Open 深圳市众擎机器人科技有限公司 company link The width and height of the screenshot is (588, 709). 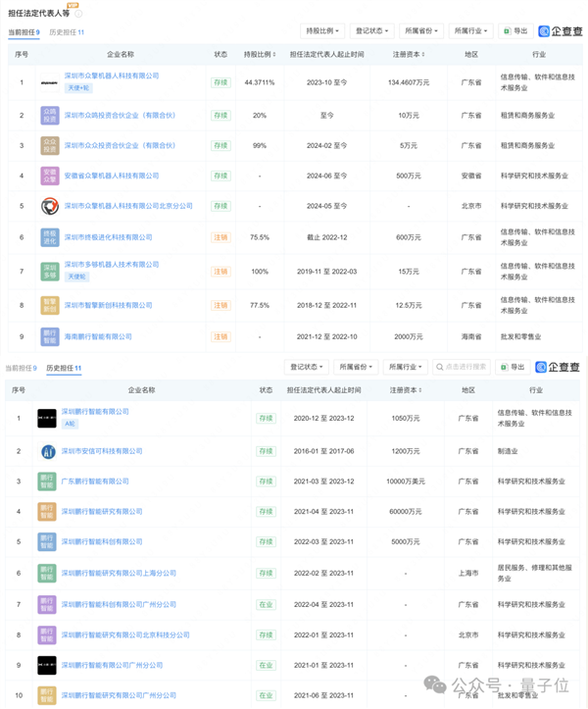(x=112, y=76)
